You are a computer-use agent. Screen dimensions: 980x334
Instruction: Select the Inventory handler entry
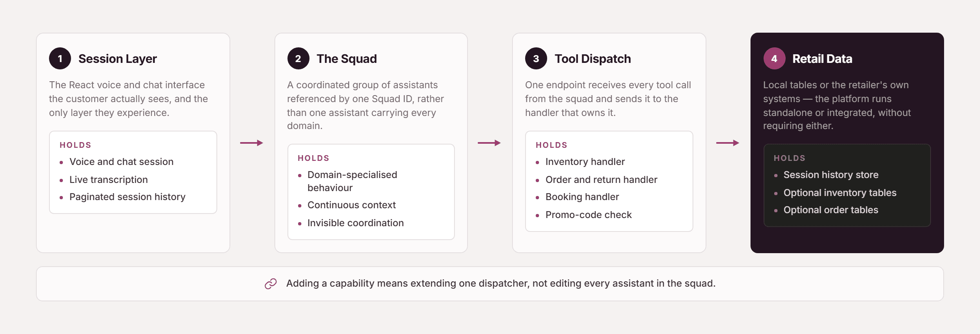tap(585, 162)
